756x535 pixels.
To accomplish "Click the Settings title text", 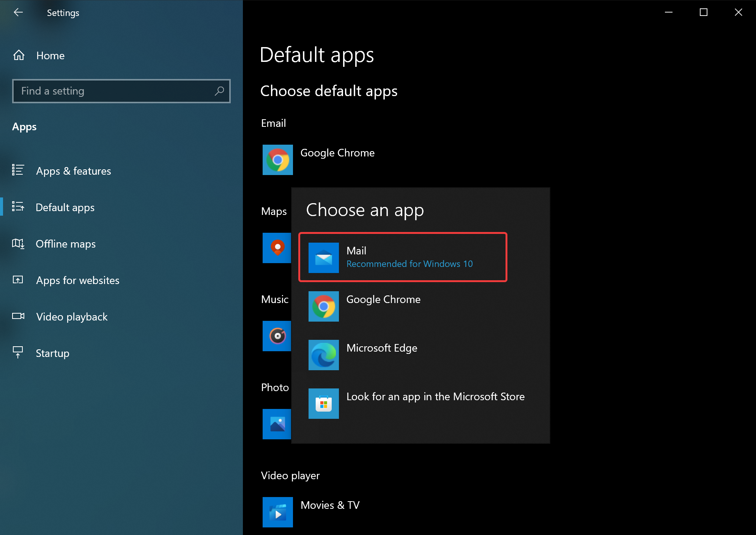I will pos(63,13).
